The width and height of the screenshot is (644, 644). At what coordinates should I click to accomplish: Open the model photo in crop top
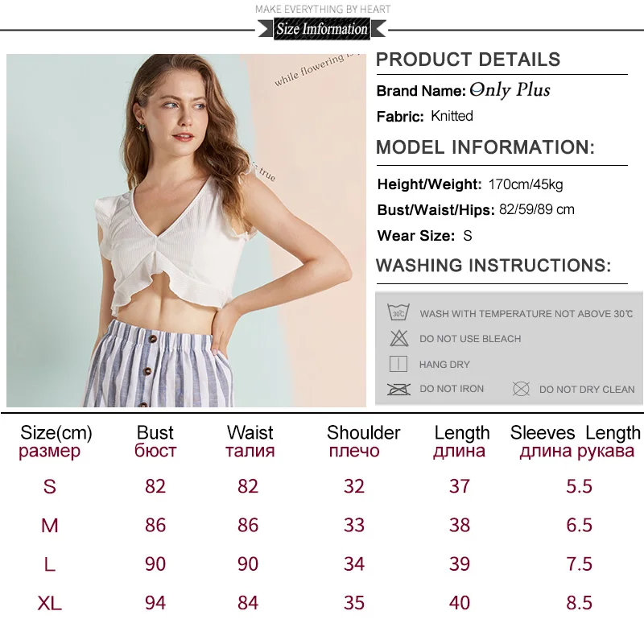pyautogui.click(x=186, y=230)
